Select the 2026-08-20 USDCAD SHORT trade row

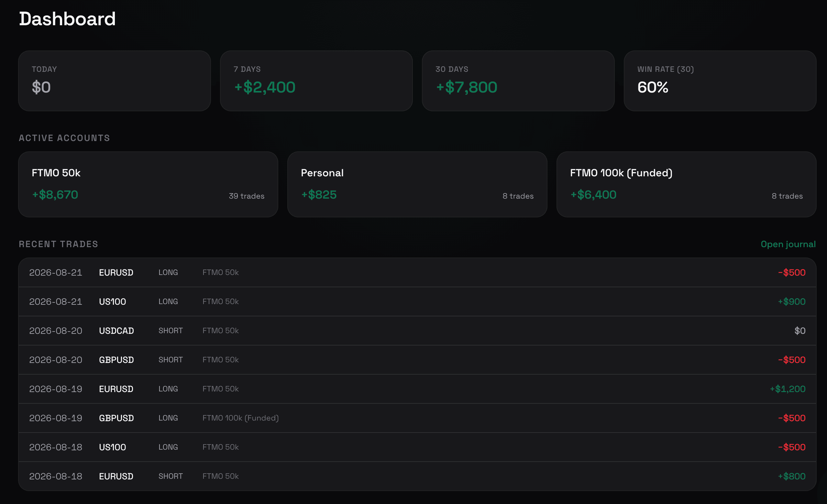tap(417, 331)
